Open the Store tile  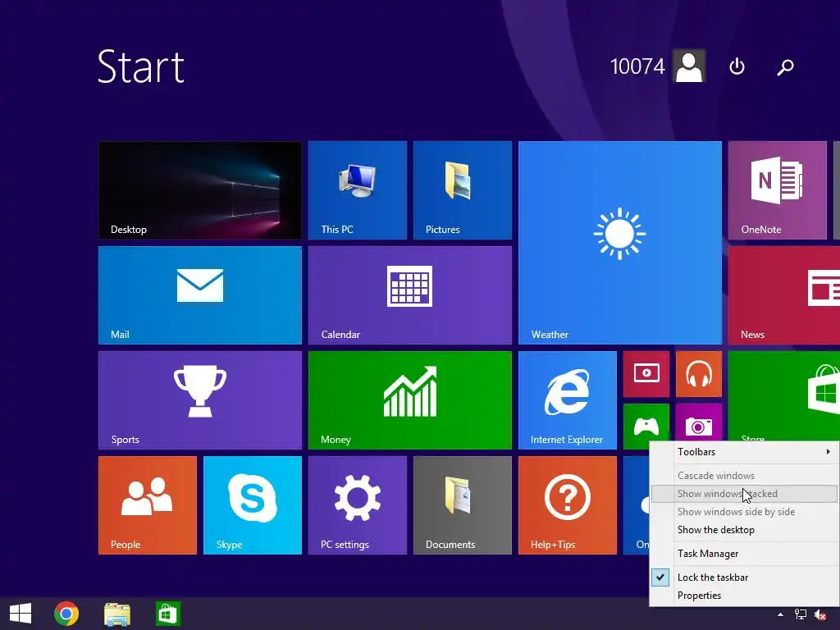tap(784, 396)
